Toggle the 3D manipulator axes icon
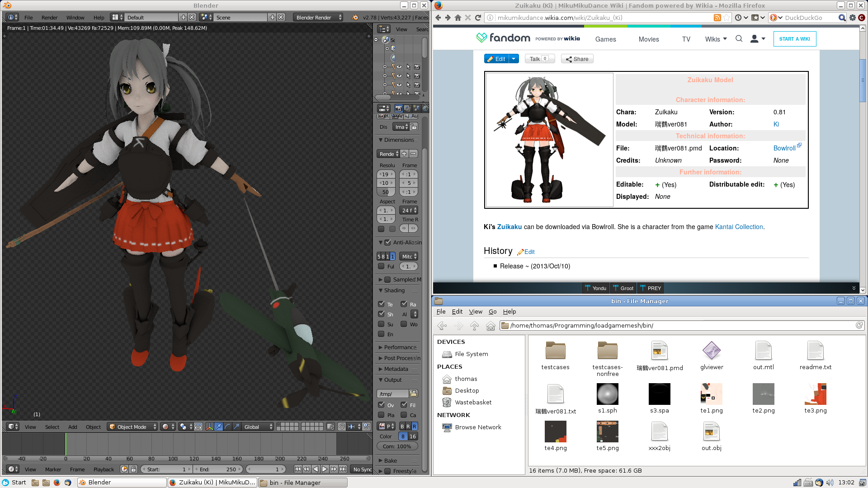Screen dimensions: 868x488 point(209,427)
